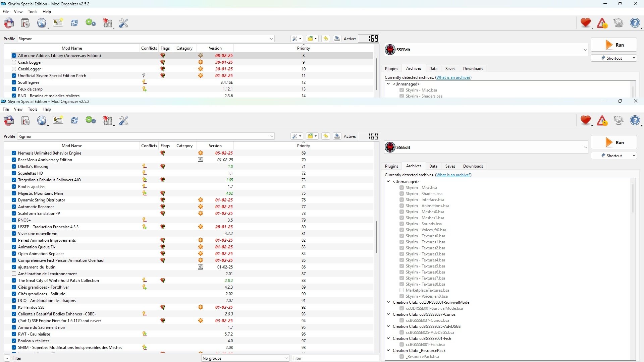Viewport: 644px width, 362px height.
Task: Click the Run button in lower window
Action: pyautogui.click(x=613, y=142)
